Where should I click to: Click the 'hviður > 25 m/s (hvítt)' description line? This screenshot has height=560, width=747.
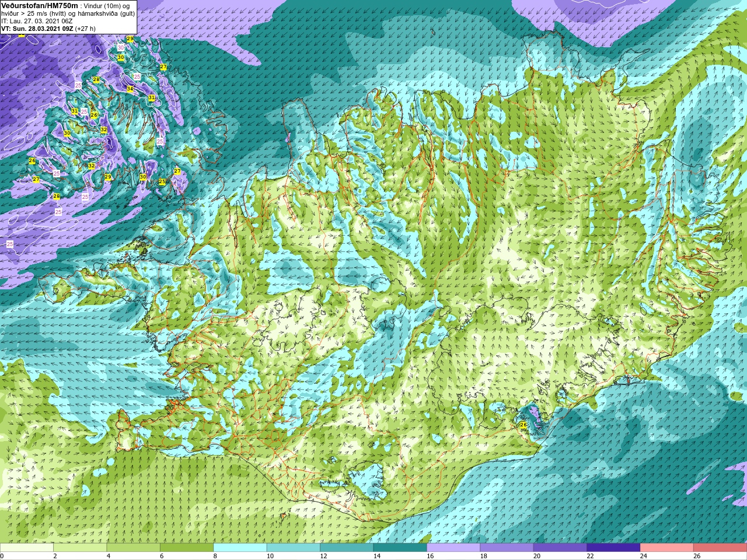pyautogui.click(x=68, y=13)
